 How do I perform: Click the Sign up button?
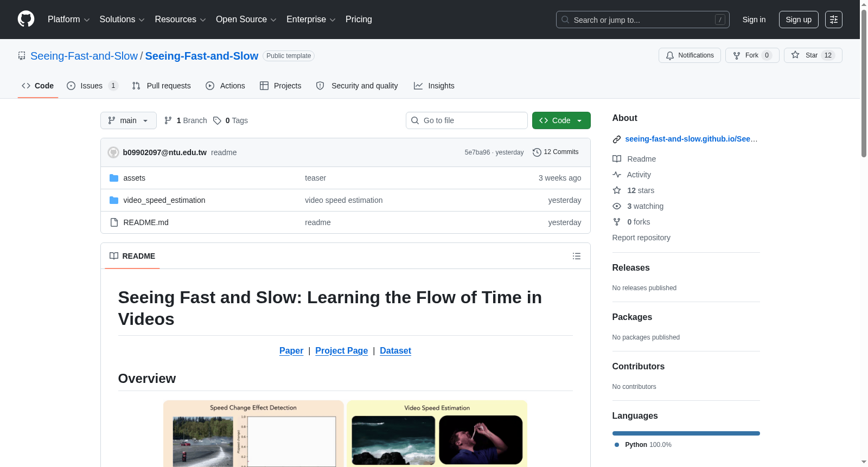tap(799, 20)
